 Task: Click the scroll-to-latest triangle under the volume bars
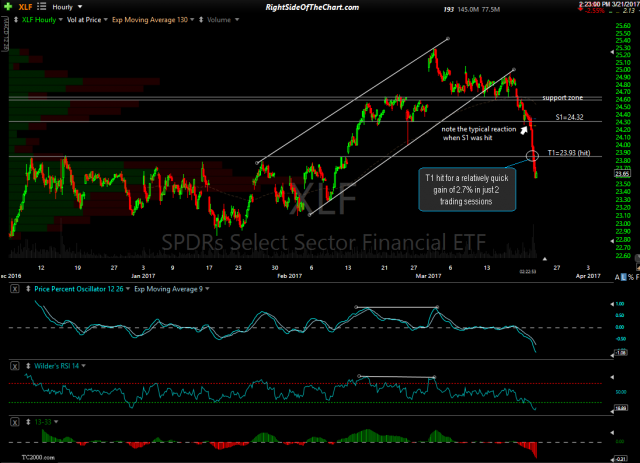[544, 259]
